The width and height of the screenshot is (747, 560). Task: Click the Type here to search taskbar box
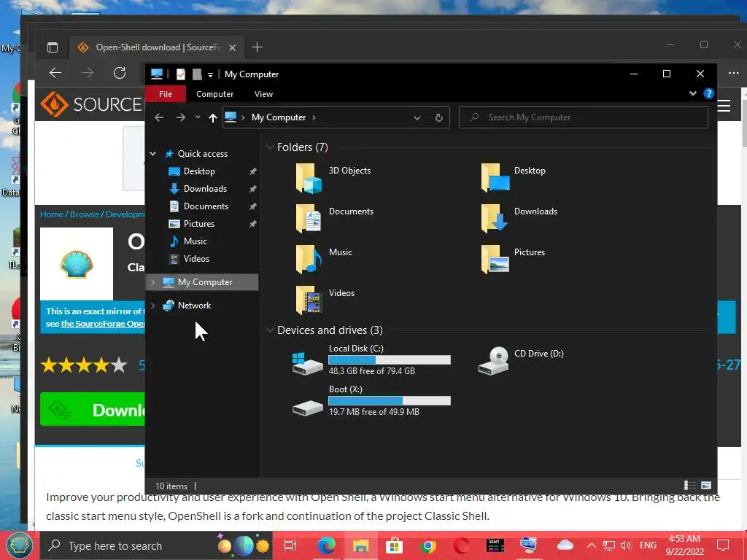click(157, 545)
